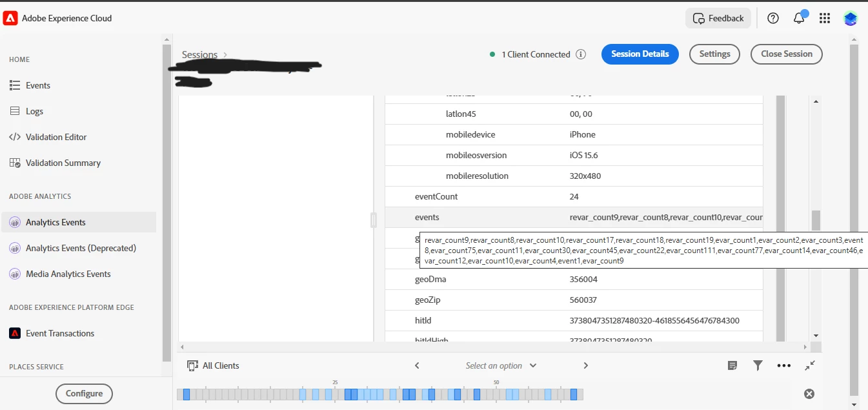Select the 'hitId' row
Screen dimensions: 868x410
coord(574,321)
